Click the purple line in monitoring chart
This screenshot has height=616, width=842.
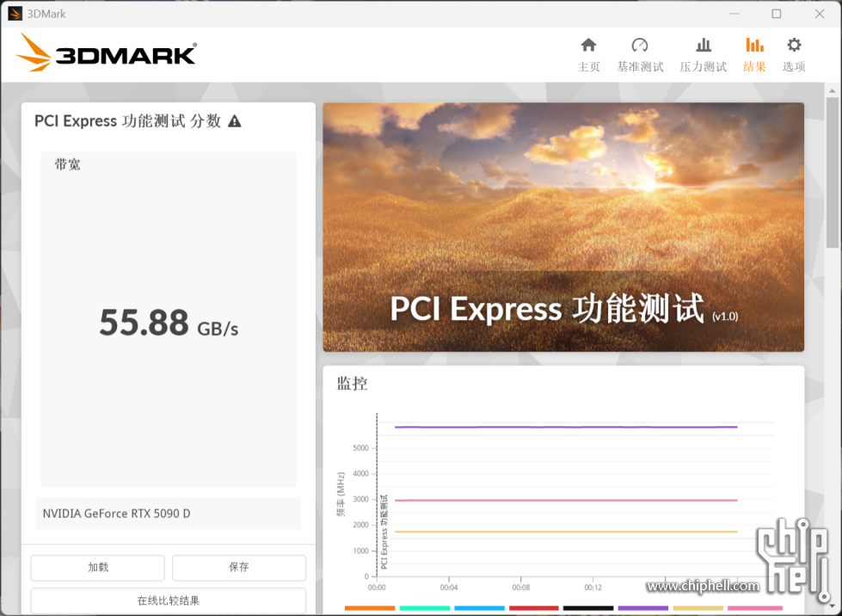tap(566, 427)
